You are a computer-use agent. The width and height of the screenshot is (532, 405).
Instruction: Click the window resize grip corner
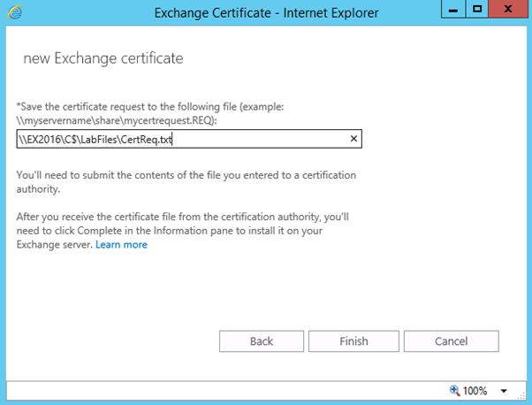pyautogui.click(x=521, y=396)
